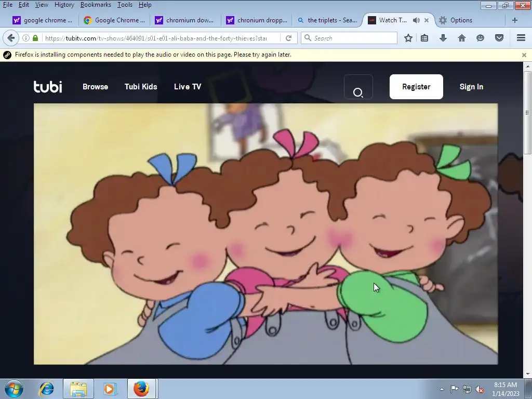Click the scrollbar up arrow
Viewport: 532px width, 399px height.
coord(527,66)
